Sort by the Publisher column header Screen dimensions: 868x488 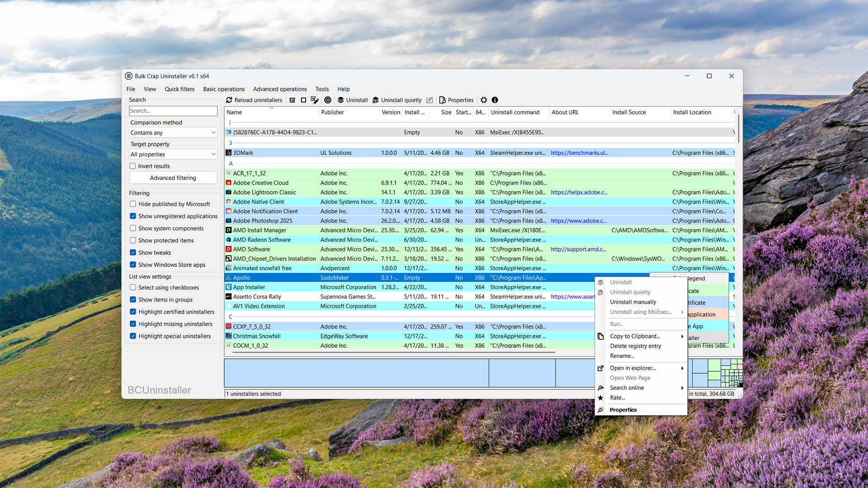point(349,112)
